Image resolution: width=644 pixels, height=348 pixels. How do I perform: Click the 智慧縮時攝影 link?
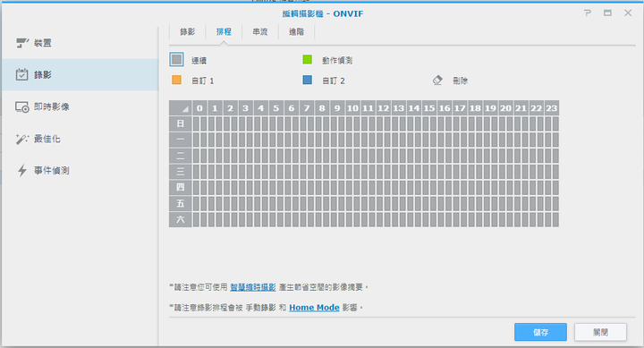coord(253,287)
